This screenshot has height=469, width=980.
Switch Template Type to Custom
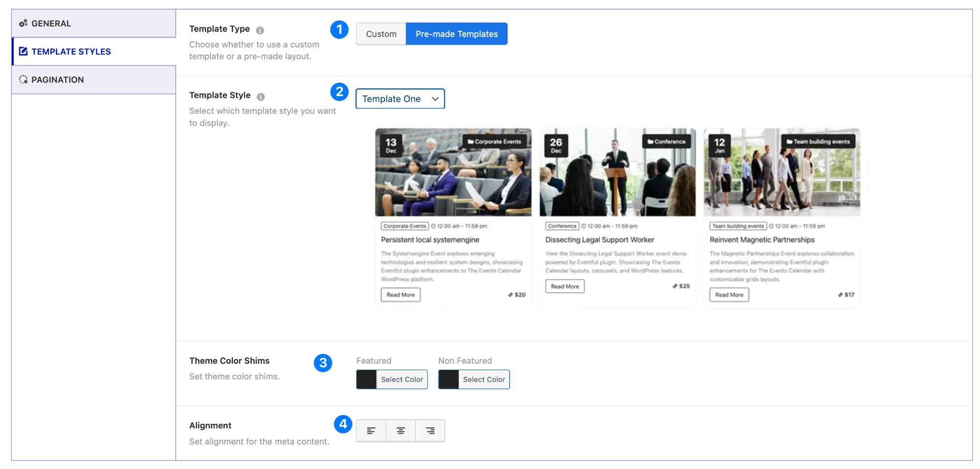coord(381,34)
